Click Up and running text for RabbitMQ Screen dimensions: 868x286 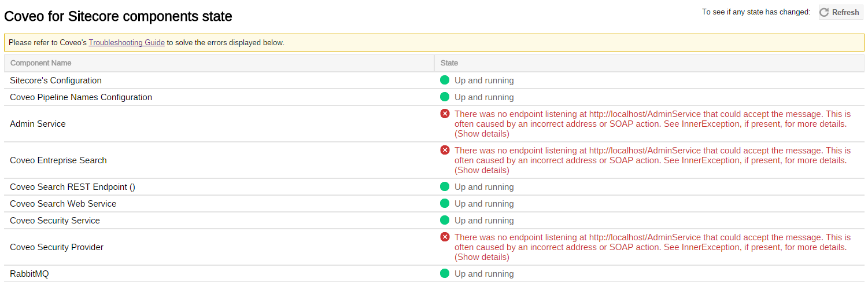click(x=484, y=274)
